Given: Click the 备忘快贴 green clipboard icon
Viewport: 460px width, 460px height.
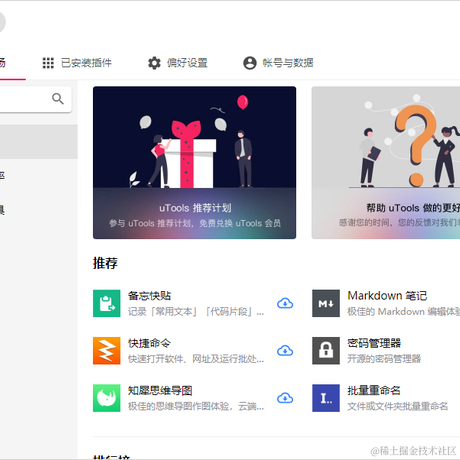Looking at the screenshot, I should [107, 303].
